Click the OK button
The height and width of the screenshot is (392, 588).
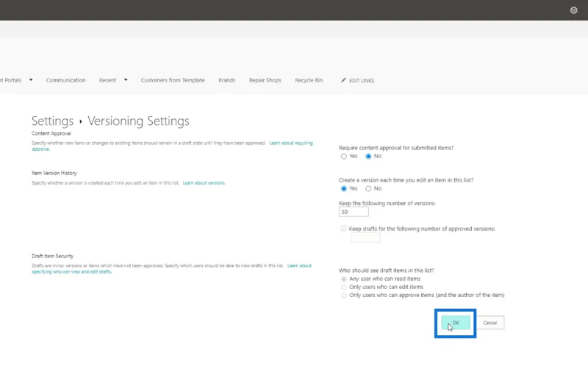(x=455, y=323)
